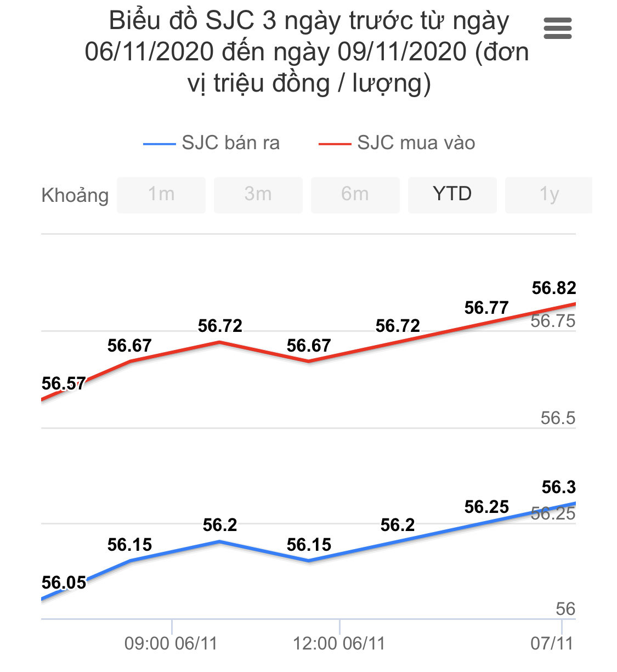Click the 56.77 red line data label

point(486,308)
